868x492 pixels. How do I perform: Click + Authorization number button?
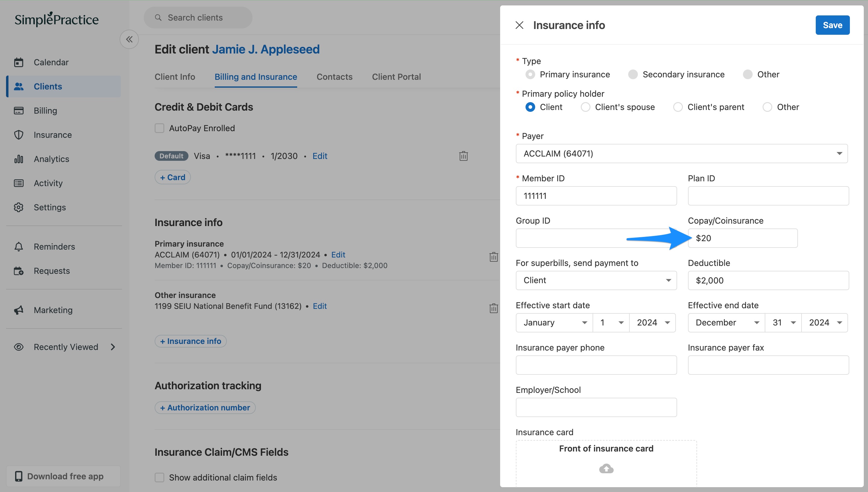tap(205, 407)
